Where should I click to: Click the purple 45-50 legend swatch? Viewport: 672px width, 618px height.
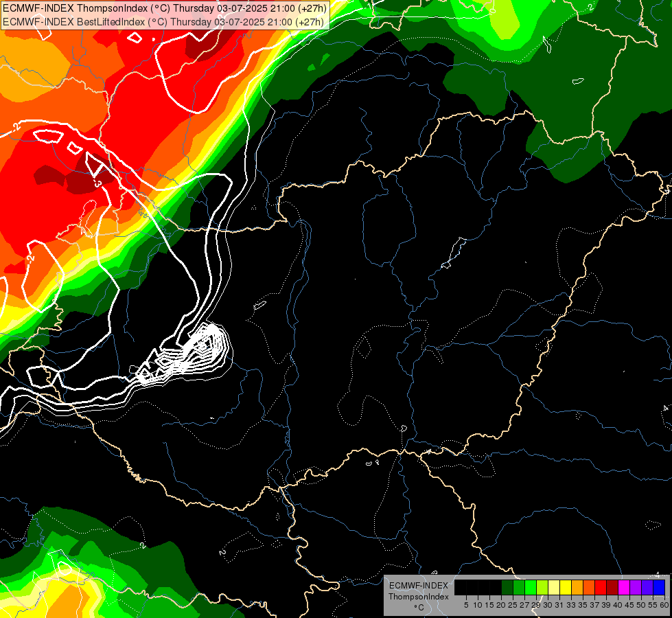pyautogui.click(x=636, y=587)
